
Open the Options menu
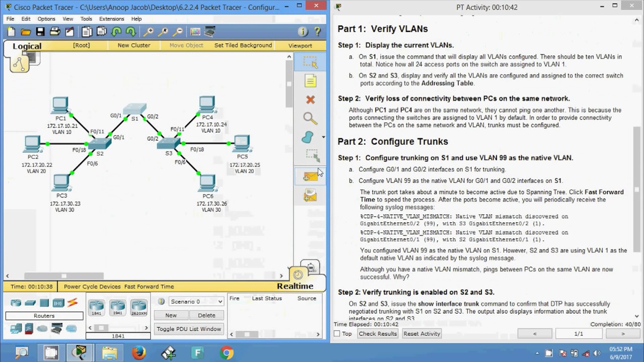46,19
